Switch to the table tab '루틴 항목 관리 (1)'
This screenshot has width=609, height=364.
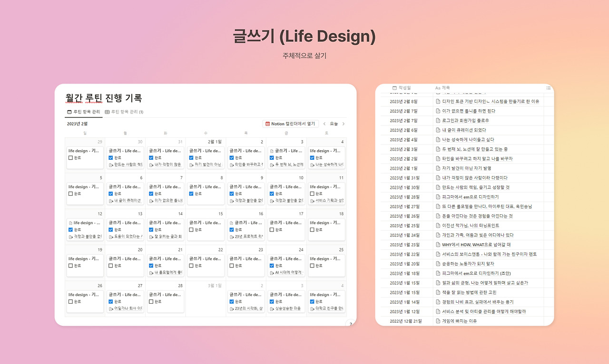tap(124, 112)
